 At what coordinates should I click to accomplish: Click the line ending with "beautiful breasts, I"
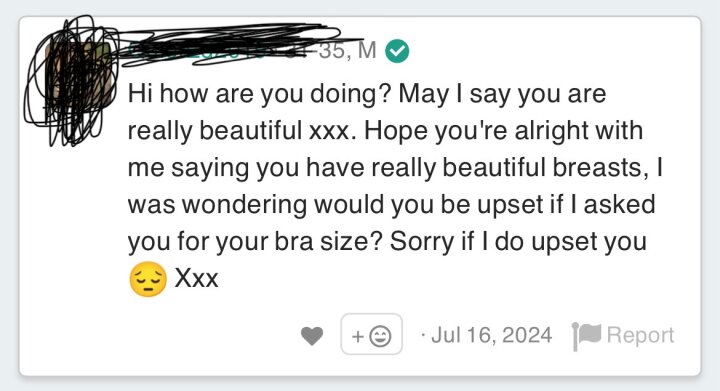point(395,168)
